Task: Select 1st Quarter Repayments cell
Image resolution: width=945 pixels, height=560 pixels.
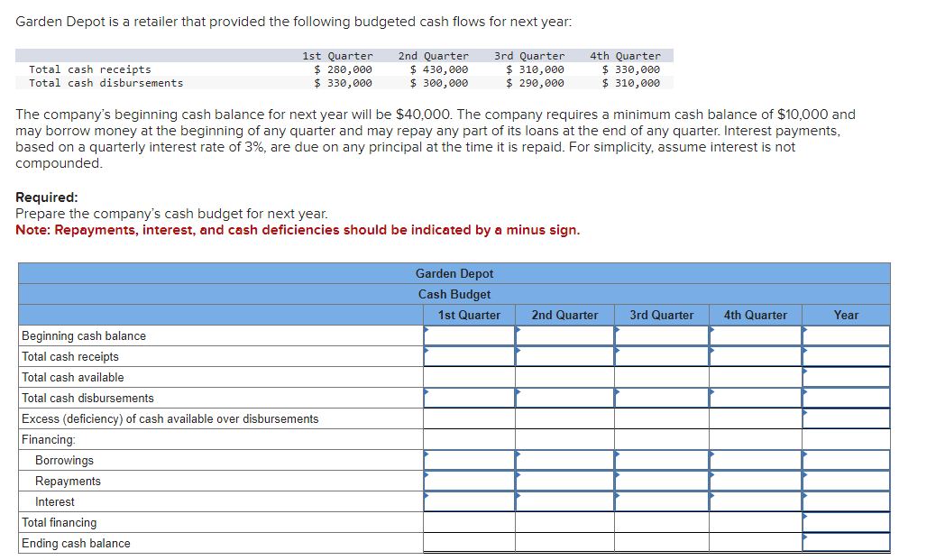Action: click(469, 481)
